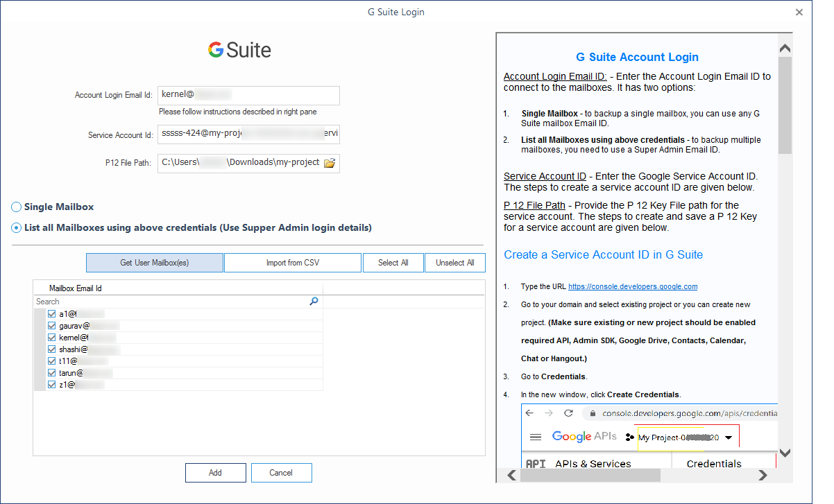Screen dimensions: 834x504
Task: Click the G Suite logo
Action: pos(239,50)
